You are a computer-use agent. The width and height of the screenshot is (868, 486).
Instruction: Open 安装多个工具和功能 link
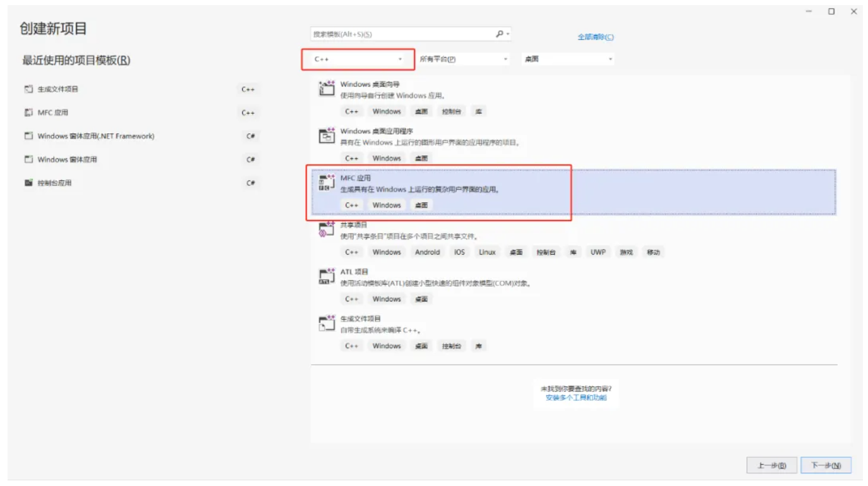point(576,398)
